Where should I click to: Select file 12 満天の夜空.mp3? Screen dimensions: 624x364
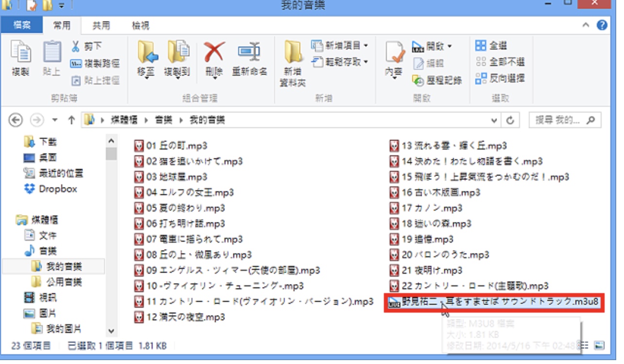coord(180,317)
